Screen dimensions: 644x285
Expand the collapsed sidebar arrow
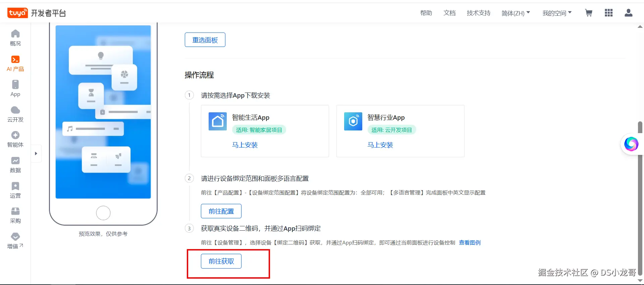[x=36, y=154]
